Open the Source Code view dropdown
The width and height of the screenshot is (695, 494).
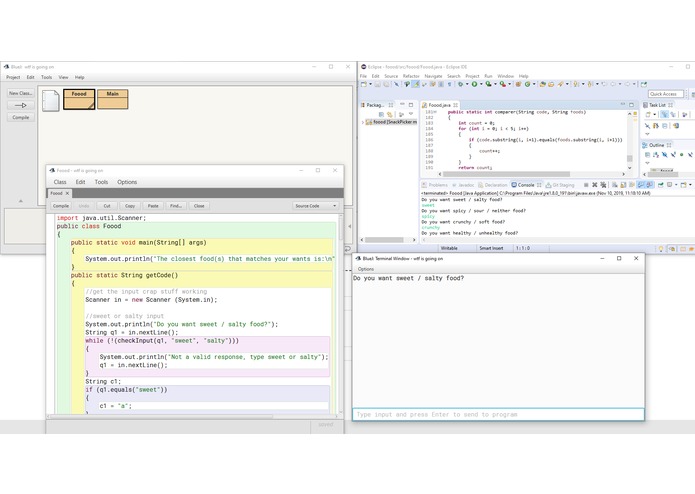point(317,205)
